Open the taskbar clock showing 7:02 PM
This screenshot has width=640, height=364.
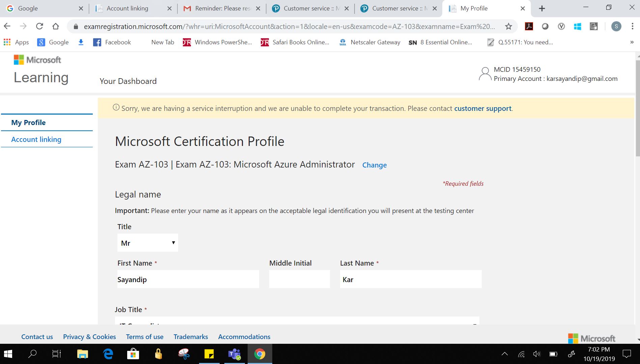pyautogui.click(x=599, y=354)
